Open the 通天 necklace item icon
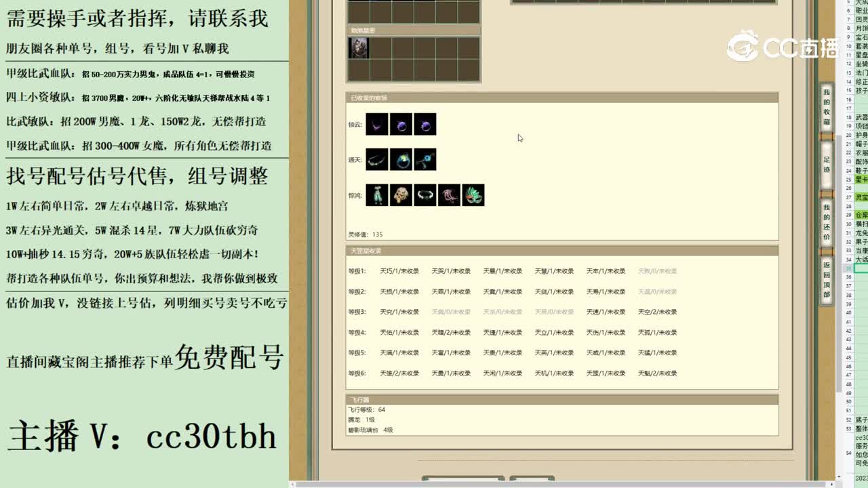868x488 pixels. [377, 160]
